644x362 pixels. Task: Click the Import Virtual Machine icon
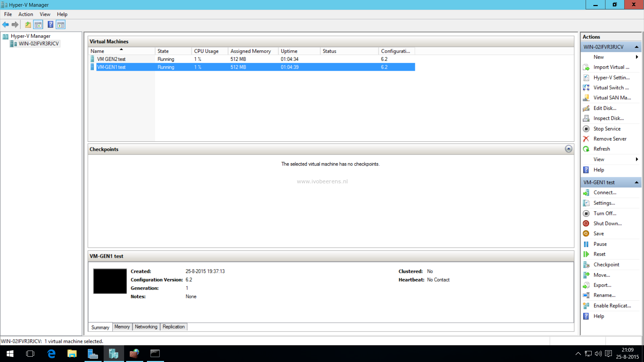pyautogui.click(x=586, y=67)
